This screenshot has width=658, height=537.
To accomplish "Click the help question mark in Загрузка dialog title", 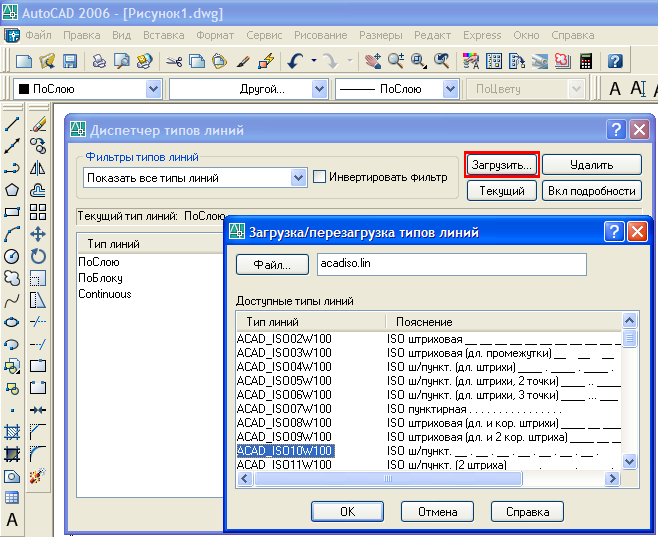I will click(614, 232).
